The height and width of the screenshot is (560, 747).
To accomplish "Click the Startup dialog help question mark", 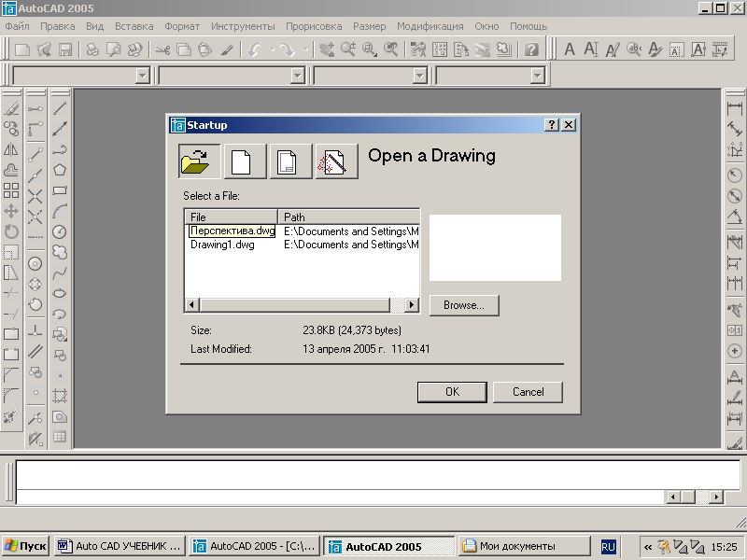I will point(551,125).
